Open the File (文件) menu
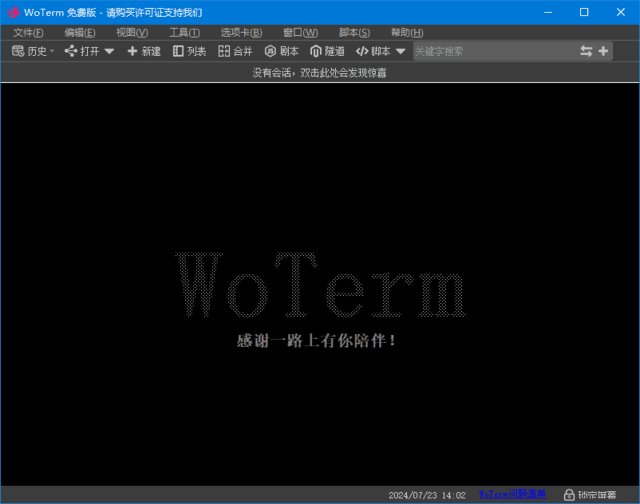 (28, 32)
